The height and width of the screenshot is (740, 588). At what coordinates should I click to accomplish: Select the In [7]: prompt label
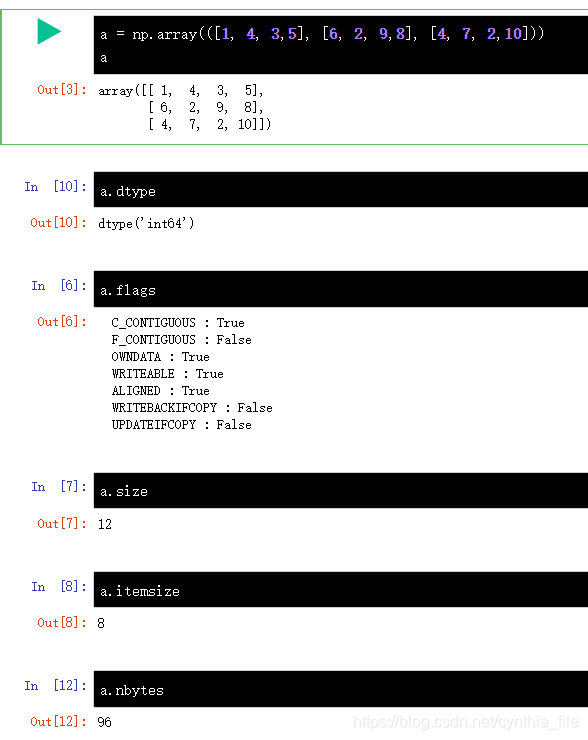pos(59,487)
